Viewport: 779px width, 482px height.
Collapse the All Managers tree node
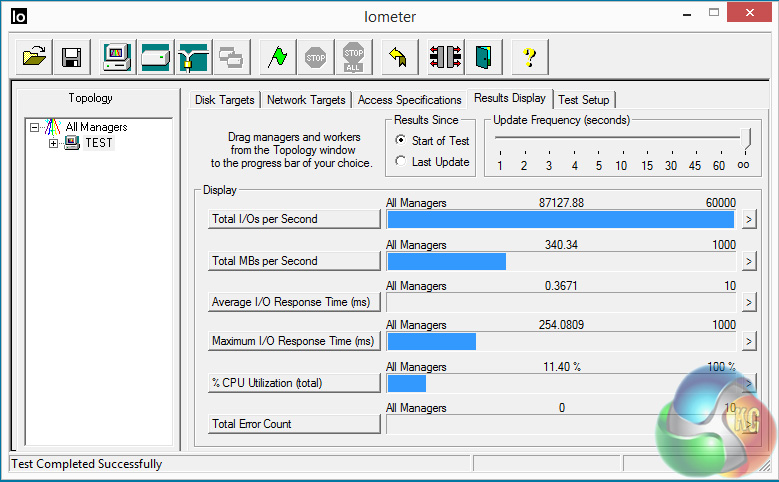34,127
